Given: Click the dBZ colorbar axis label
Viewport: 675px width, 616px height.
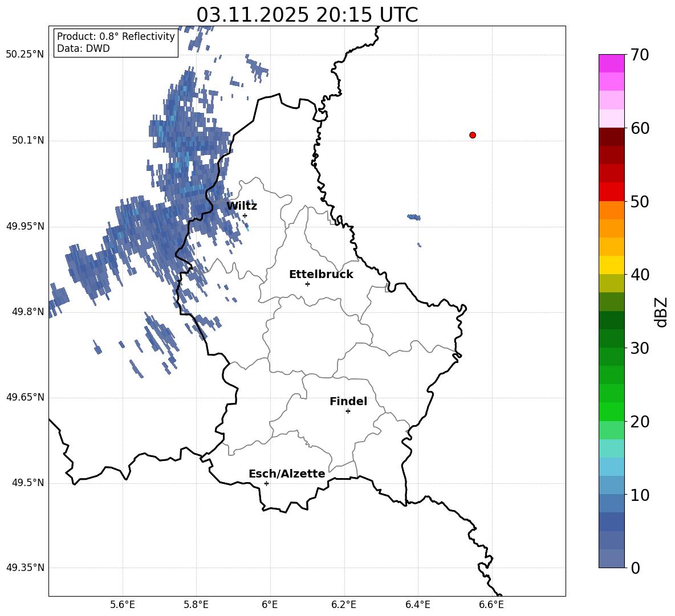Looking at the screenshot, I should [662, 312].
